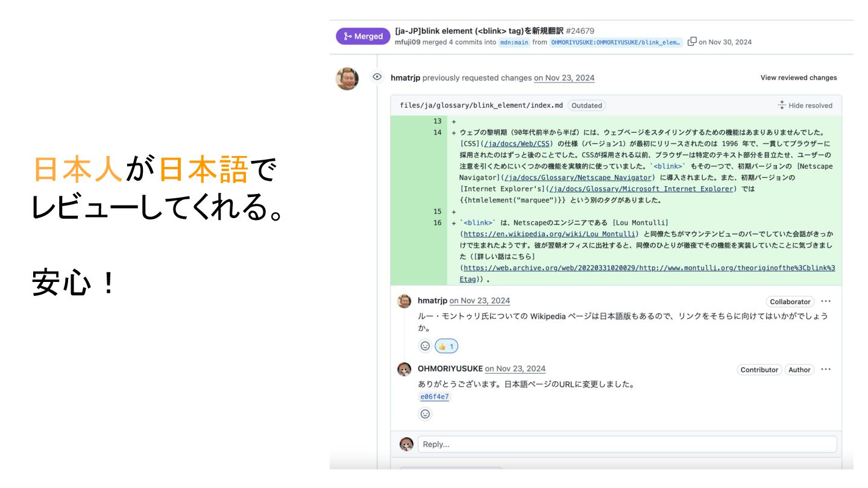This screenshot has width=868, height=488.
Task: Click OHMORIYUSUKE's avatar beside the comment
Action: [x=404, y=369]
